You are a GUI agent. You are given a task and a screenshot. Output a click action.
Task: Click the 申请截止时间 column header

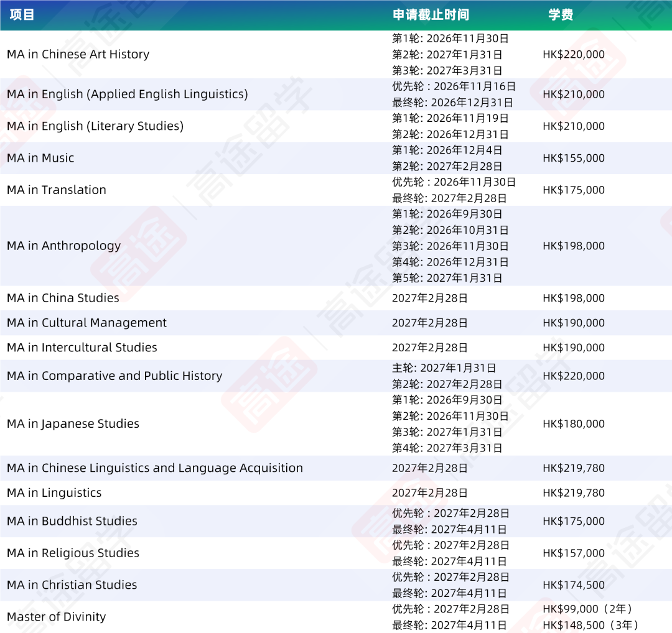pos(431,14)
